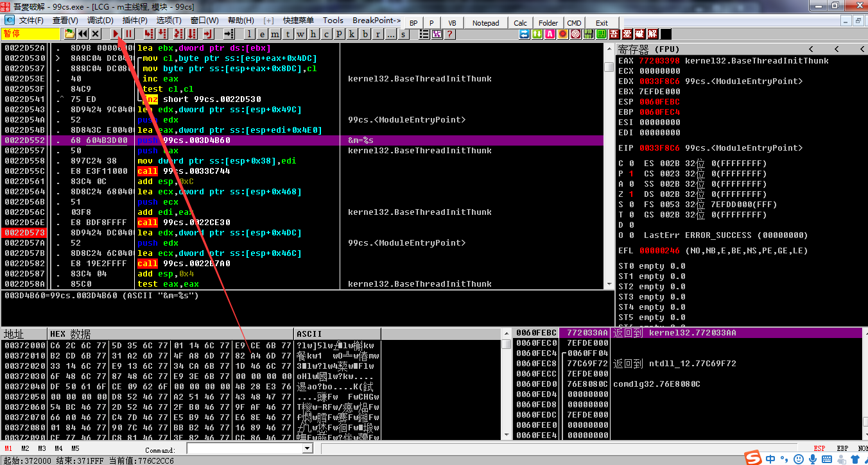This screenshot has height=465, width=868.
Task: Click the Calc button
Action: 521,23
